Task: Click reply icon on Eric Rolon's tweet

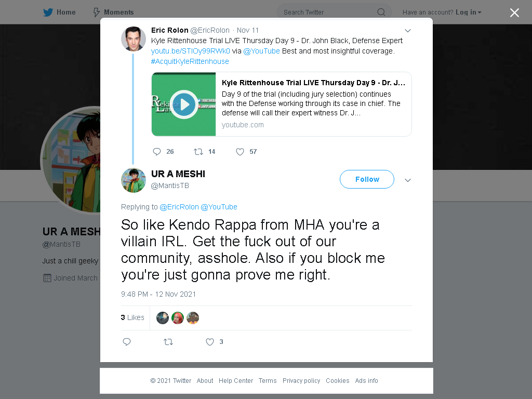Action: 157,152
